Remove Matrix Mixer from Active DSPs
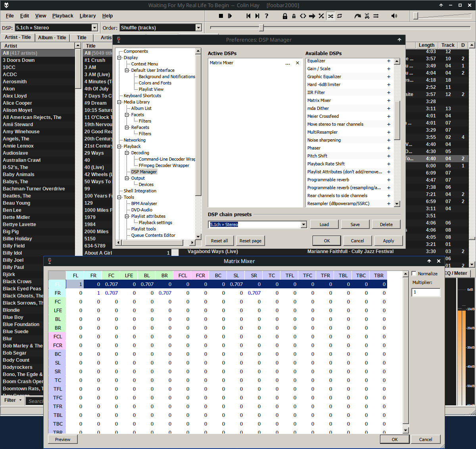 point(297,63)
